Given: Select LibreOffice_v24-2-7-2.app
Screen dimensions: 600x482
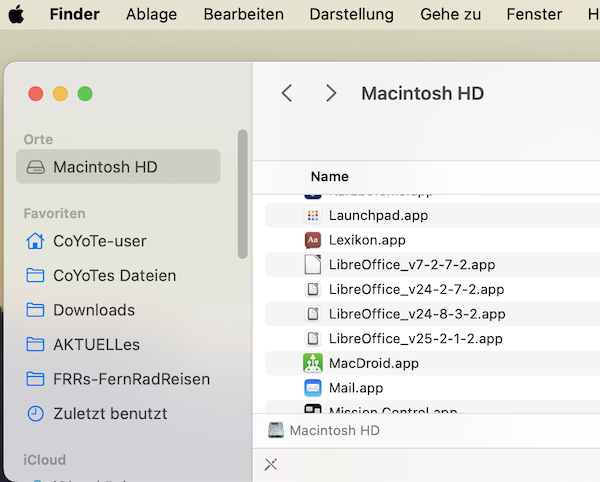Looking at the screenshot, I should point(432,289).
